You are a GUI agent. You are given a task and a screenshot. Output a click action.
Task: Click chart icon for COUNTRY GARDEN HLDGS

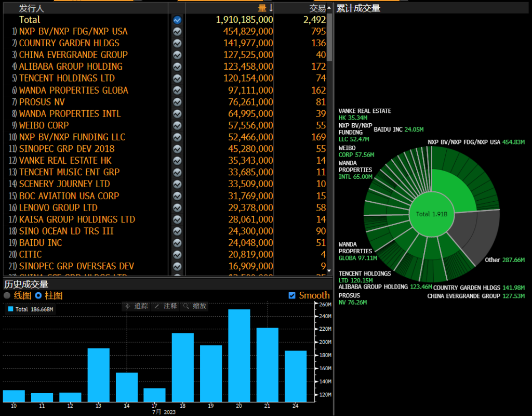[177, 43]
